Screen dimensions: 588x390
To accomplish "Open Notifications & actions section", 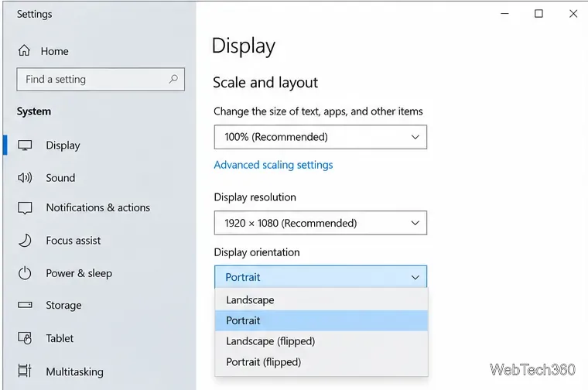I will point(98,207).
